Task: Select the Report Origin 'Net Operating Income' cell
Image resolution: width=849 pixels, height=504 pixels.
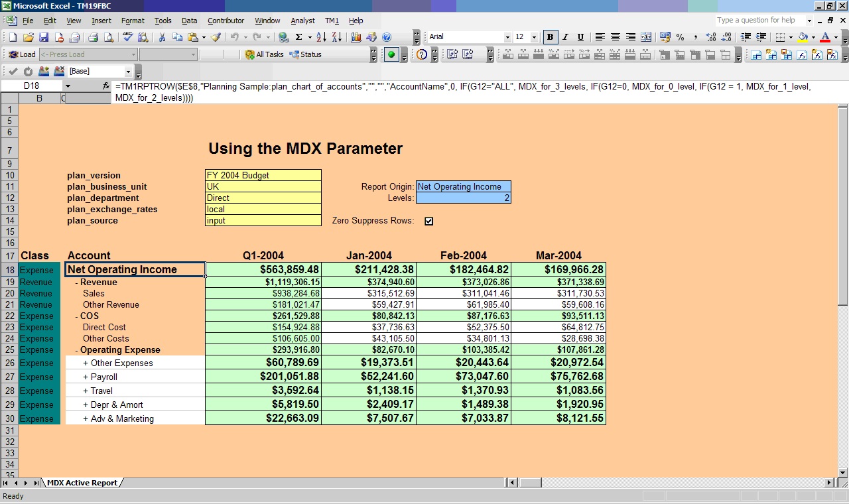Action: coord(464,187)
